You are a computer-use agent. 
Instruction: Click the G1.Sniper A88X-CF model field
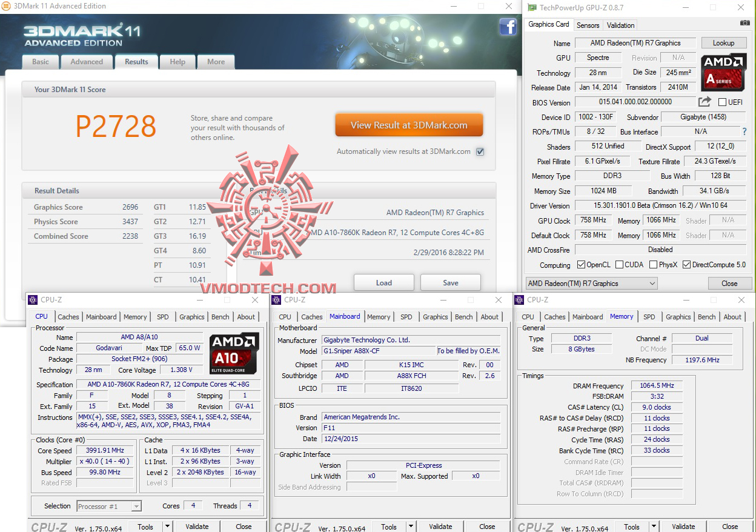click(x=378, y=351)
